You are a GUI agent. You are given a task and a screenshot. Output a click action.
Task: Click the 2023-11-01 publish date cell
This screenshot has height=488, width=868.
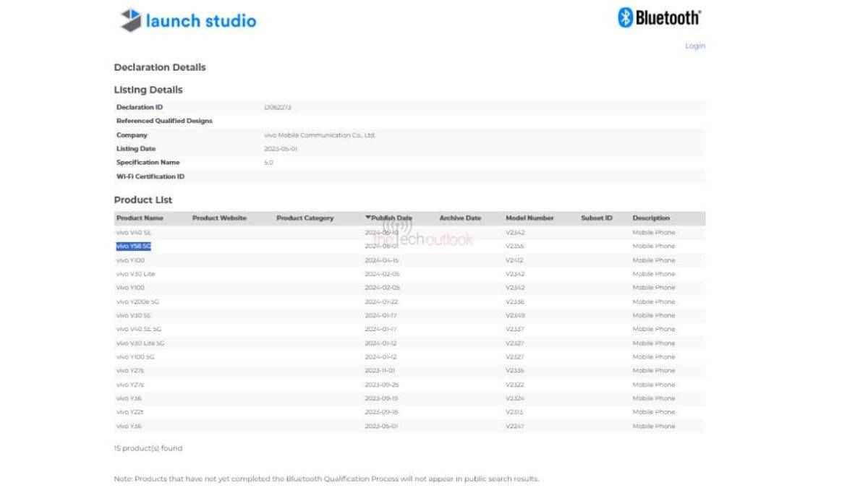click(381, 371)
